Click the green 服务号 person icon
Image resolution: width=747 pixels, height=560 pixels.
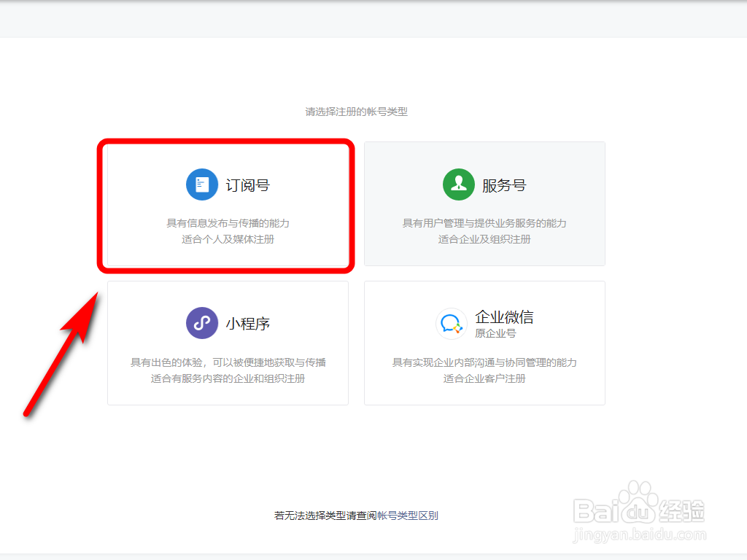[x=459, y=184]
